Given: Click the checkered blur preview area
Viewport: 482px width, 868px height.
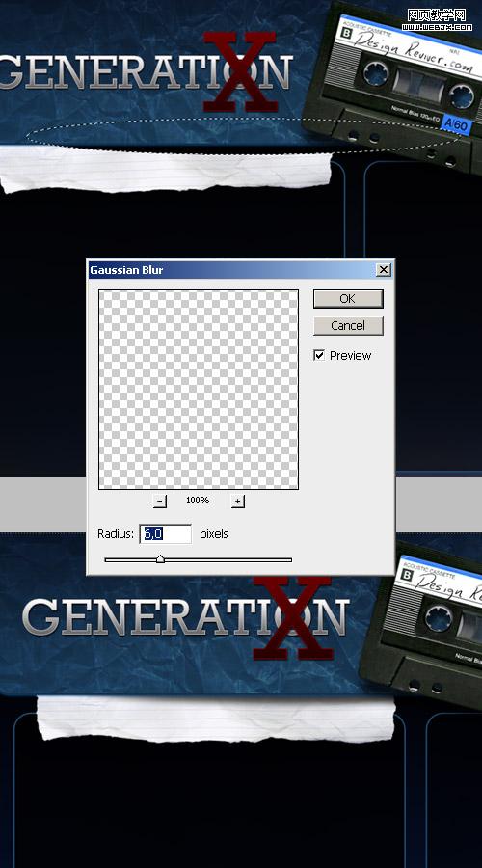Looking at the screenshot, I should click(x=199, y=390).
